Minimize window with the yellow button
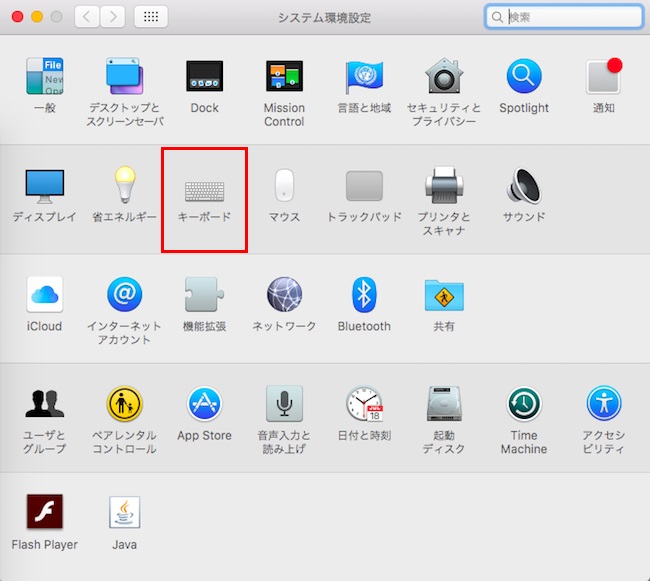This screenshot has height=581, width=650. point(37,17)
